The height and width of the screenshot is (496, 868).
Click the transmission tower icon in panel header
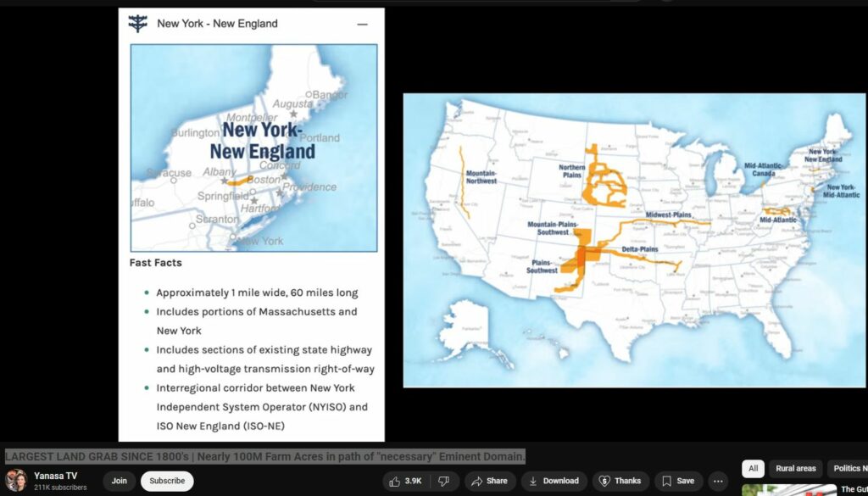[x=138, y=24]
